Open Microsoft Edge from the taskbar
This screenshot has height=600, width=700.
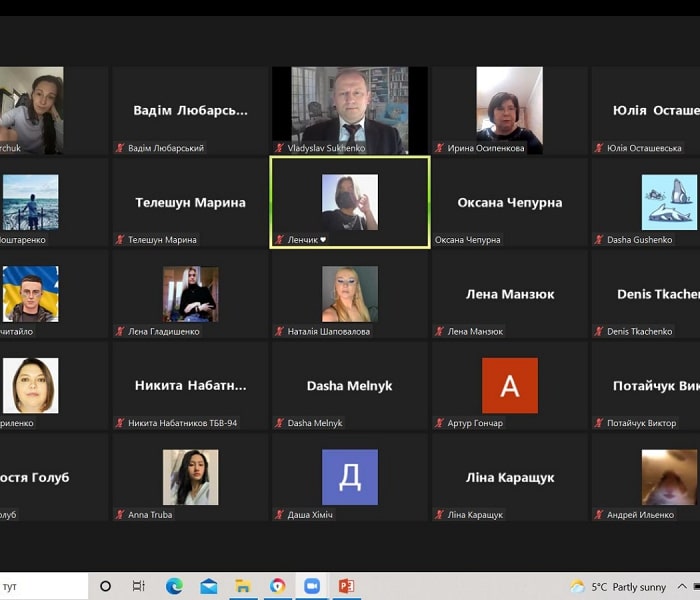(x=174, y=586)
